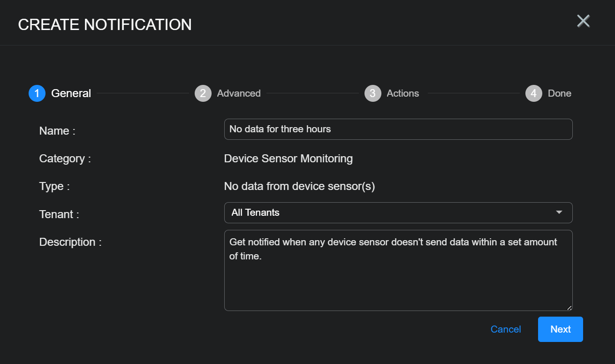Click the Device Sensor Monitoring category text
The height and width of the screenshot is (364, 615).
pyautogui.click(x=288, y=159)
